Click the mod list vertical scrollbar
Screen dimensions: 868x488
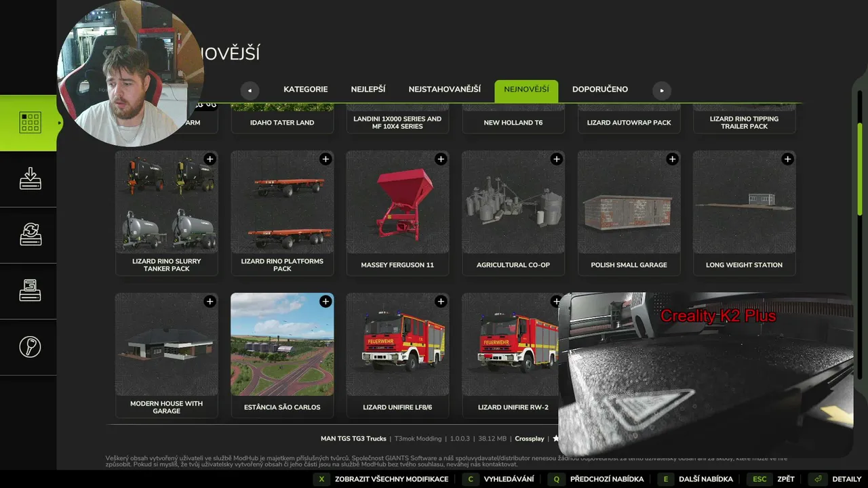(860, 169)
